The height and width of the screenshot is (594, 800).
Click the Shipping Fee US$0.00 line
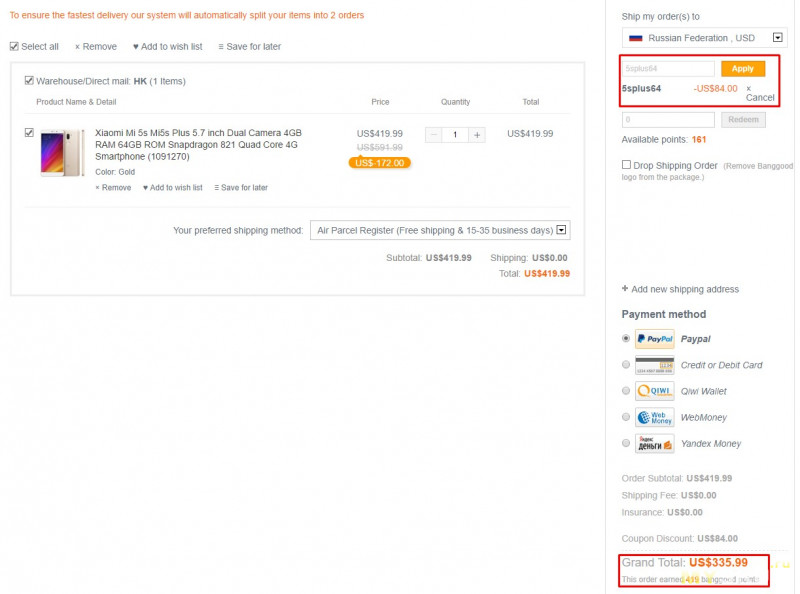(669, 495)
